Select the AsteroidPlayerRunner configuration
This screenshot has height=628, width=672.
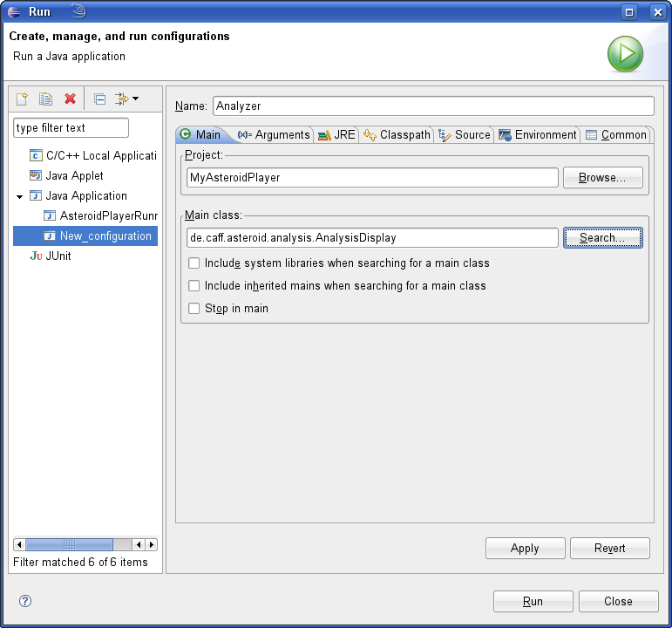click(x=101, y=215)
